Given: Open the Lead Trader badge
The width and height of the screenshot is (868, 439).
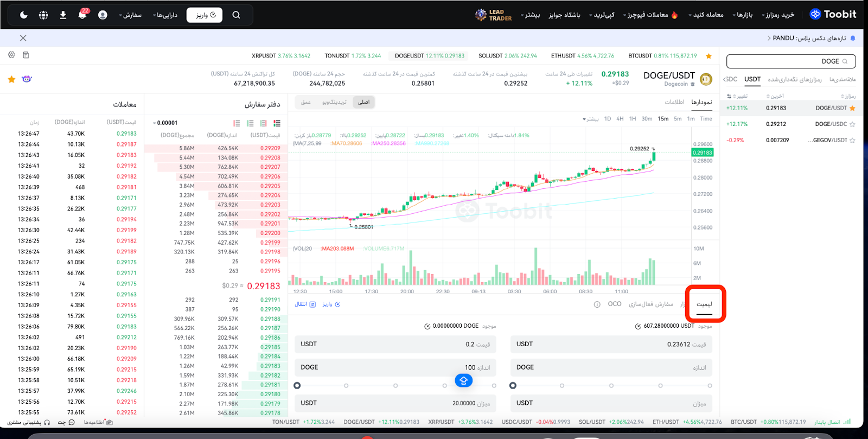Looking at the screenshot, I should pyautogui.click(x=493, y=15).
